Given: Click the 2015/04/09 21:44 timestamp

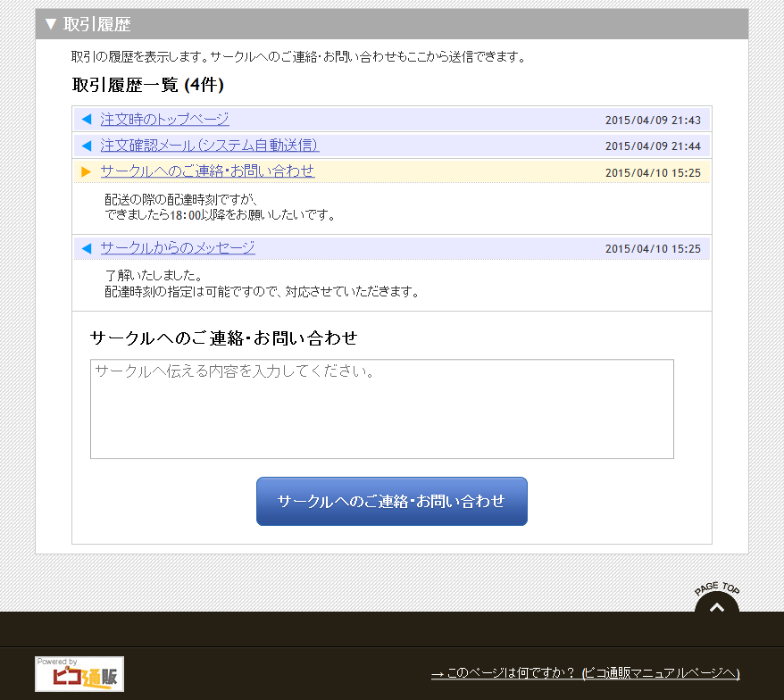Looking at the screenshot, I should click(652, 146).
